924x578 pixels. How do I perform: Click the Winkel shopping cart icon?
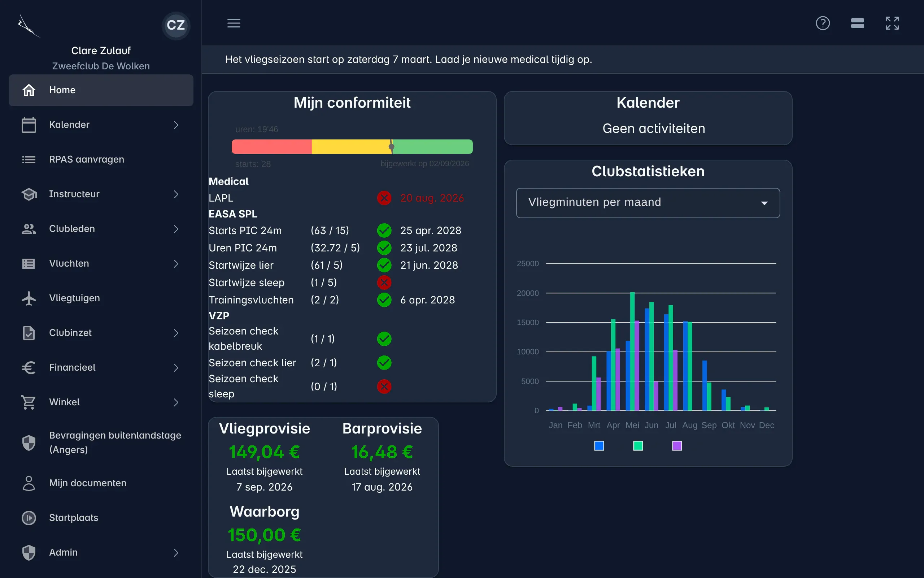click(29, 402)
